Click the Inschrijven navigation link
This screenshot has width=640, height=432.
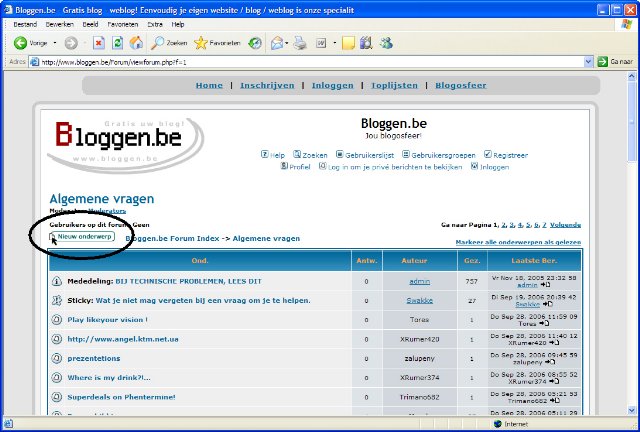(x=268, y=85)
